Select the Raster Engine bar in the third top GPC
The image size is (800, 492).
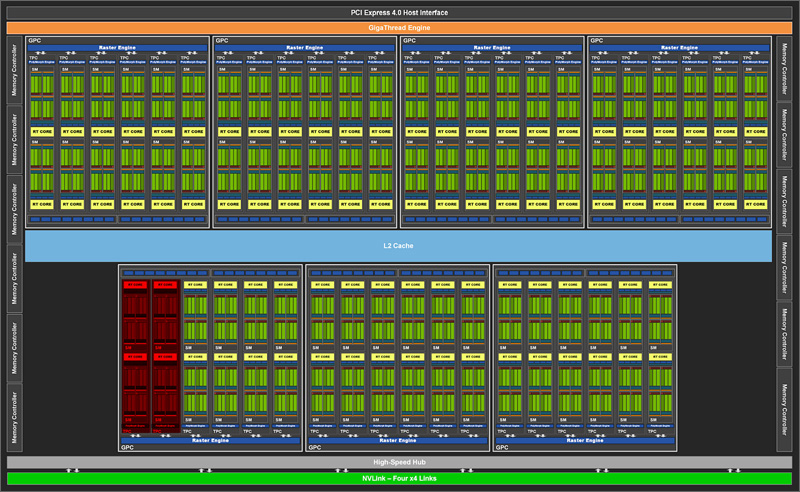click(492, 47)
